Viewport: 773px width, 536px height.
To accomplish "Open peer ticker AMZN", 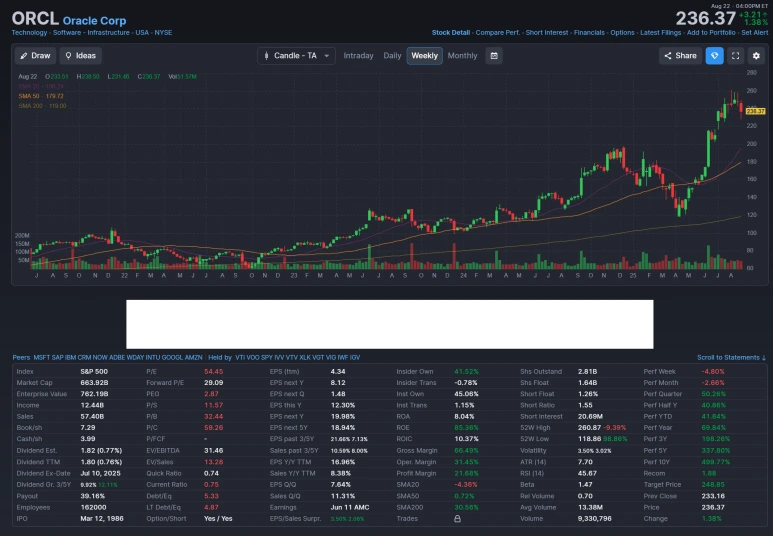I will [x=194, y=357].
